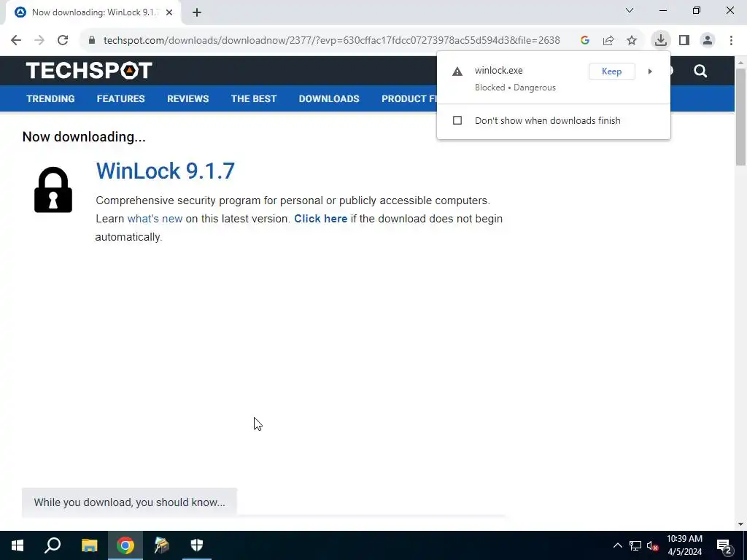Image resolution: width=747 pixels, height=560 pixels.
Task: Click the Keep button for winlock.exe
Action: pos(612,71)
